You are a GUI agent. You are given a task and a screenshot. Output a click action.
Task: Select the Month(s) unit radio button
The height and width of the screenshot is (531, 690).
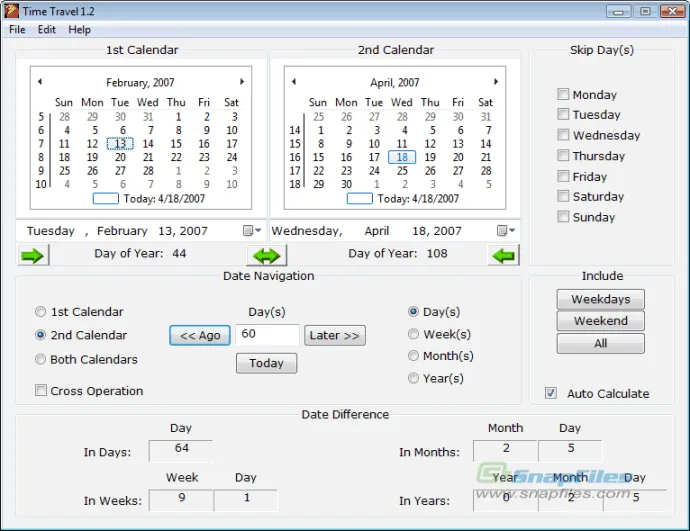(413, 355)
